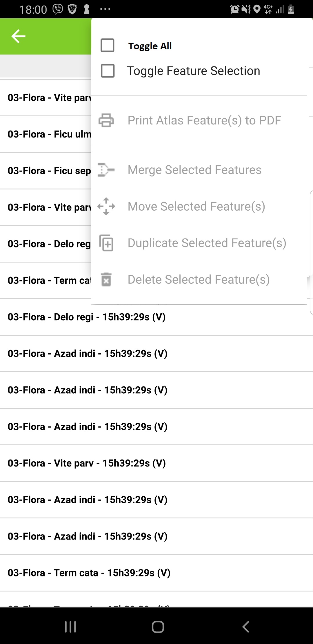Select Delete Selected Feature(s) option
The width and height of the screenshot is (313, 644).
(x=199, y=279)
